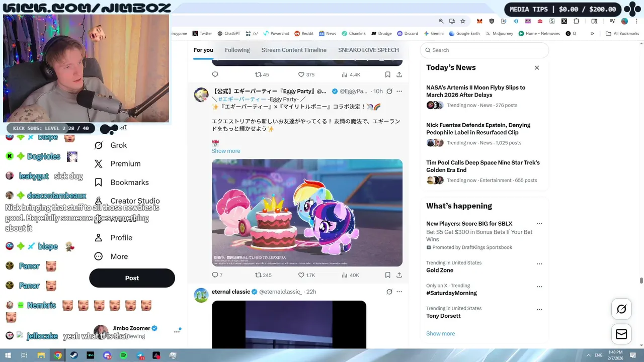Open options for Gold Zone trend
This screenshot has height=362, width=644.
(x=539, y=263)
